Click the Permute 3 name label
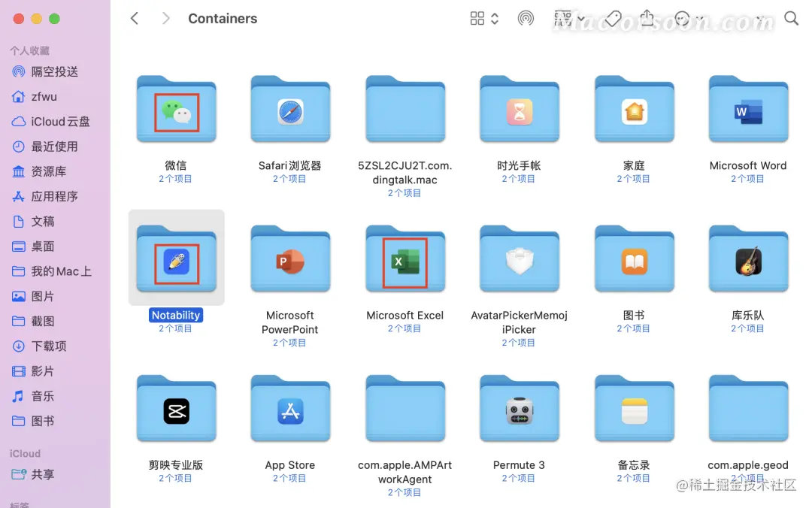 (x=519, y=464)
